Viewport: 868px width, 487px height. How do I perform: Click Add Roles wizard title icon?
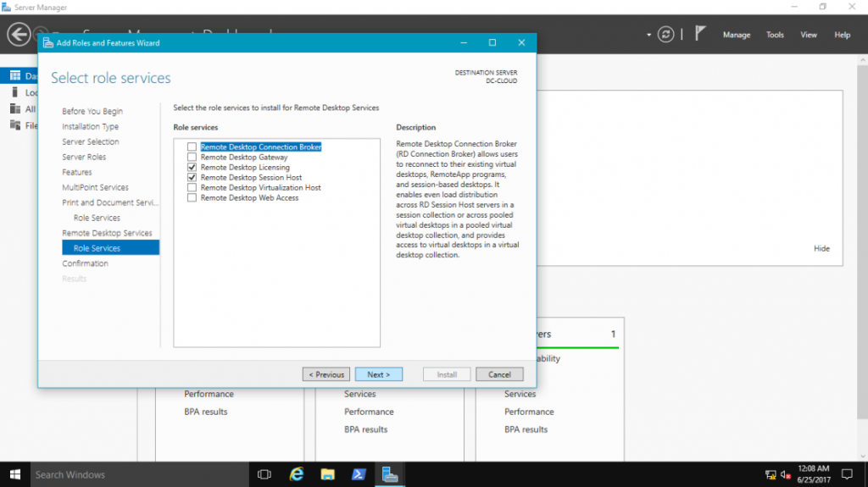point(48,42)
